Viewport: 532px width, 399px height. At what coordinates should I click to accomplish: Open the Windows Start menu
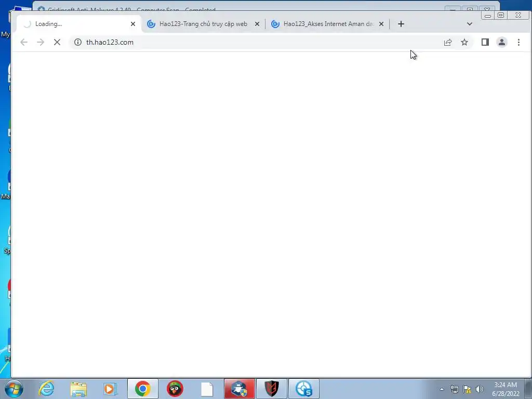pyautogui.click(x=14, y=389)
